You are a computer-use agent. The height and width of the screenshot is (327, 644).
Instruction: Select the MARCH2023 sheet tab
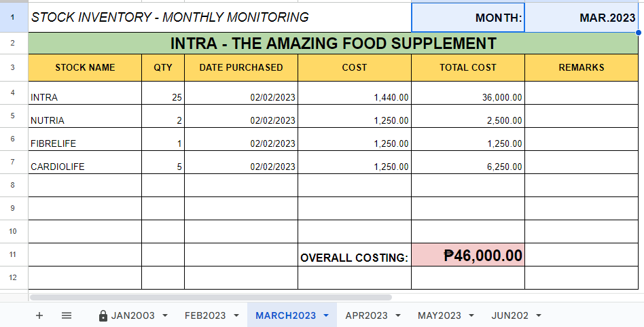[x=285, y=315]
